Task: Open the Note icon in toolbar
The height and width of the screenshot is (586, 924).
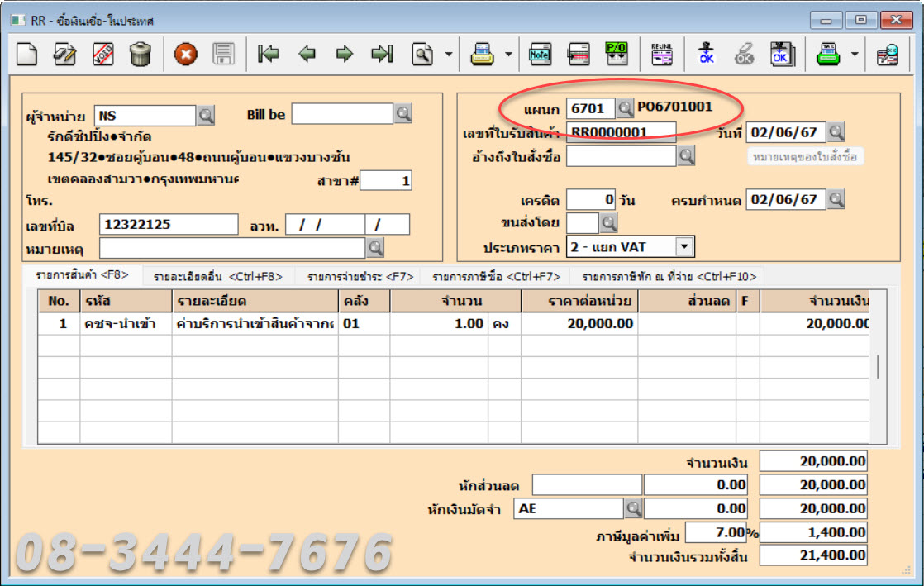Action: coord(540,55)
